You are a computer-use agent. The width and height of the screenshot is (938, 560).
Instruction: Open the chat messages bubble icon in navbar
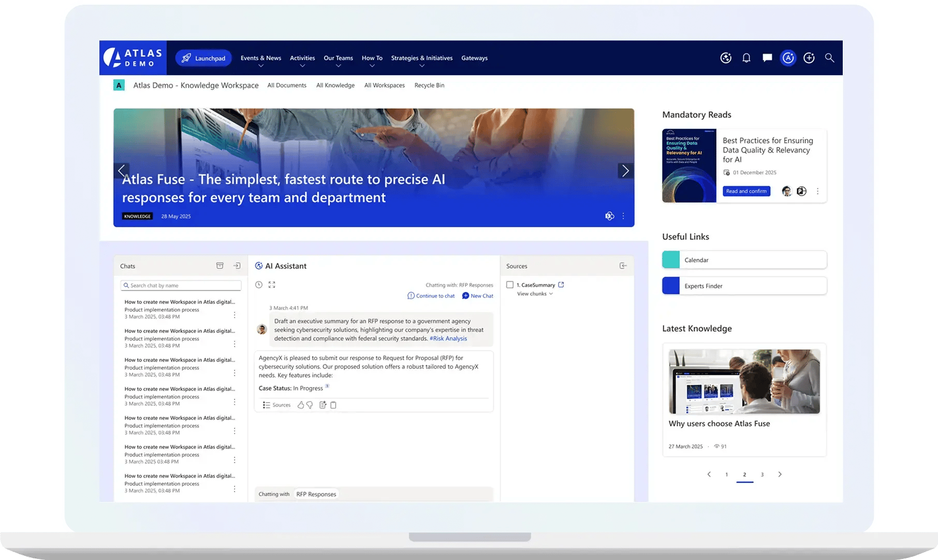pos(767,58)
